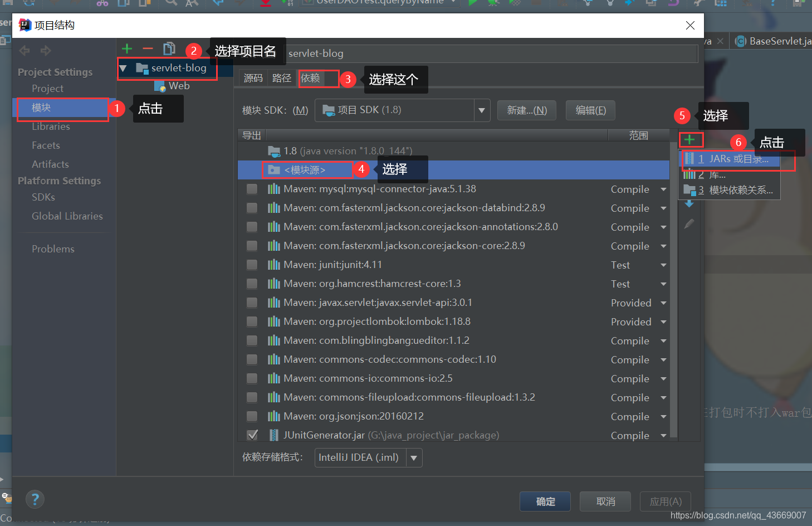Click the 编辑(E) button
This screenshot has width=812, height=526.
[590, 110]
